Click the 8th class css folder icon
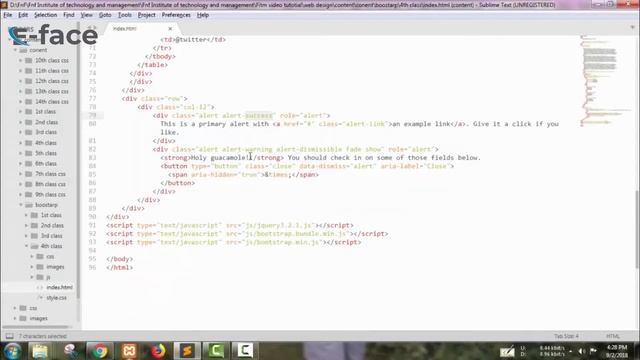The height and width of the screenshot is (360, 640). coord(29,184)
